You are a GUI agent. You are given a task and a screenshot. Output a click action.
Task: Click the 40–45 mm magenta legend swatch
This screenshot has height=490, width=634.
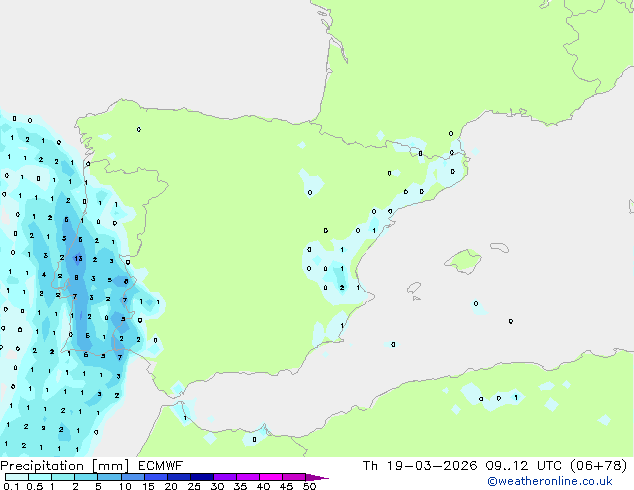[271, 477]
